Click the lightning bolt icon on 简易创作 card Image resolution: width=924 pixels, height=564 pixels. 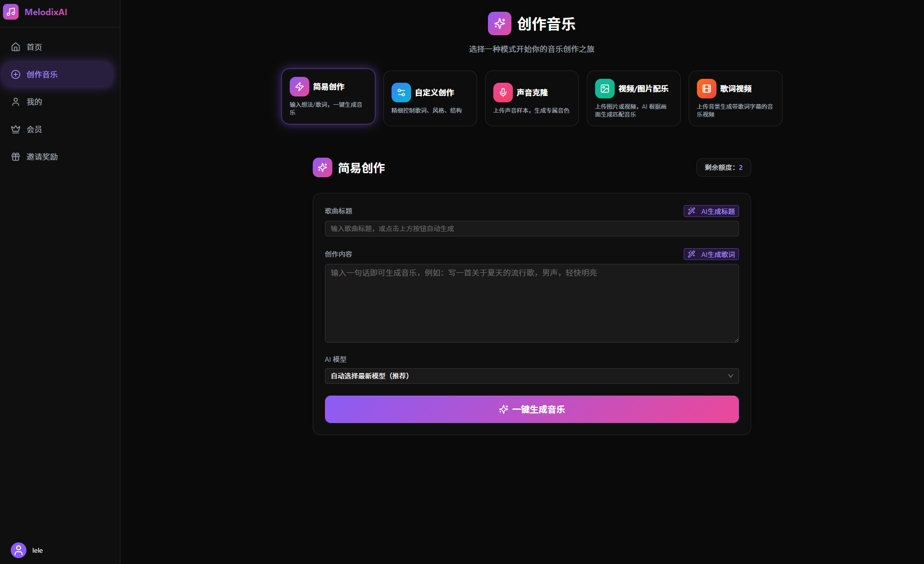coord(300,87)
